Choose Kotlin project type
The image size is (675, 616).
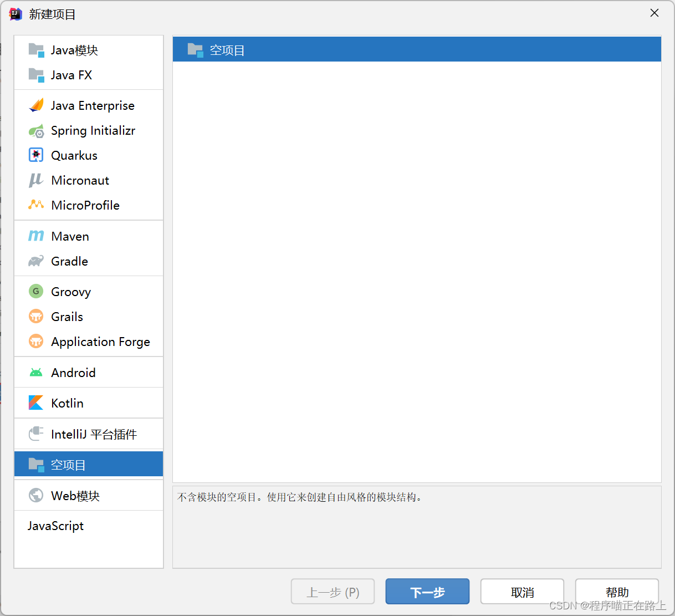pyautogui.click(x=89, y=403)
